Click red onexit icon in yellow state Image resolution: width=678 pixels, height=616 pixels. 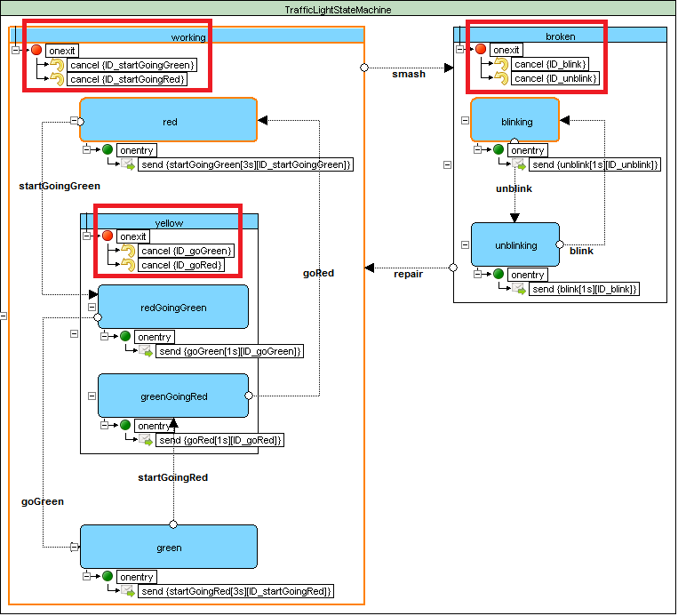point(108,236)
